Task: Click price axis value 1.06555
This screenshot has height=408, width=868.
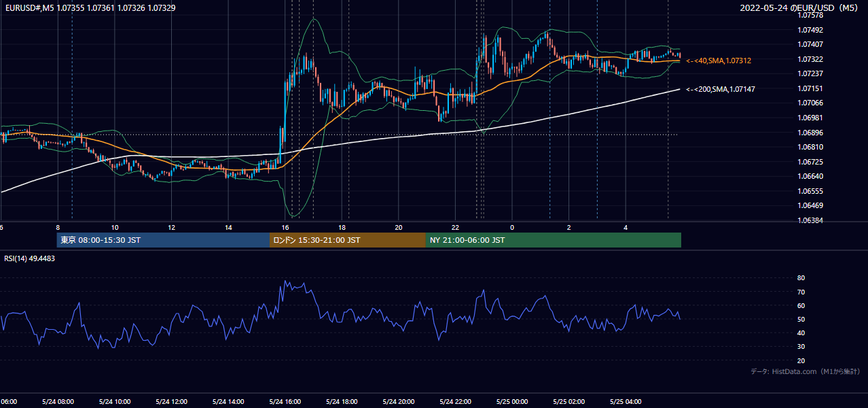Action: click(x=811, y=191)
